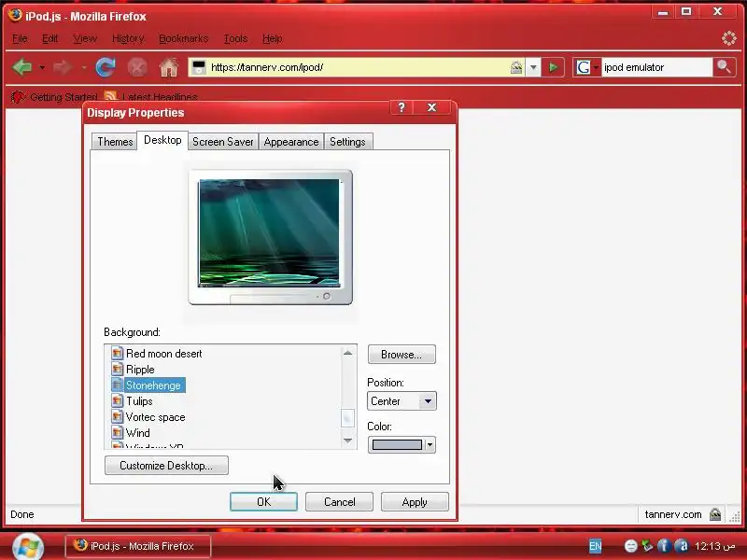Click the Google search engine icon
747x560 pixels.
pos(584,67)
